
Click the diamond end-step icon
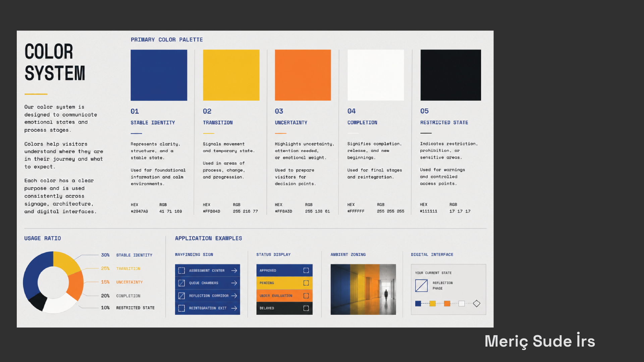tap(477, 304)
